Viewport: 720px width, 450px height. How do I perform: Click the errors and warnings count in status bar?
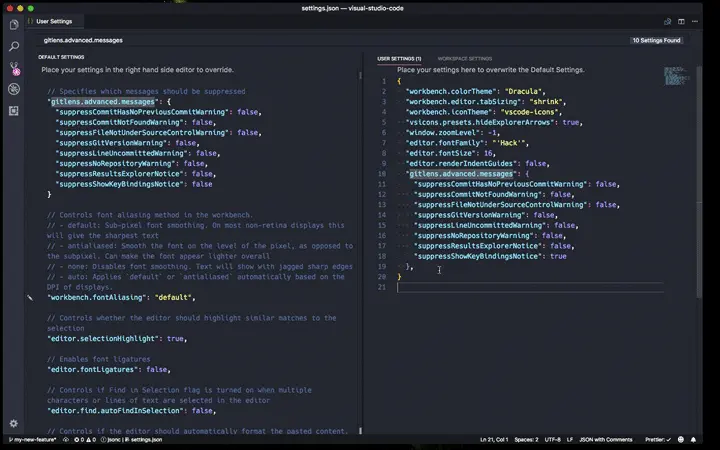(85, 439)
